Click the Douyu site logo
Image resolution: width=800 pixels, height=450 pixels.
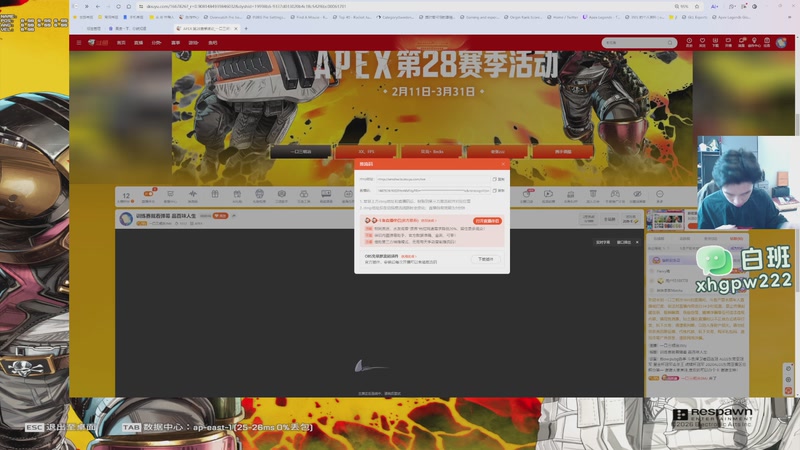coord(97,43)
